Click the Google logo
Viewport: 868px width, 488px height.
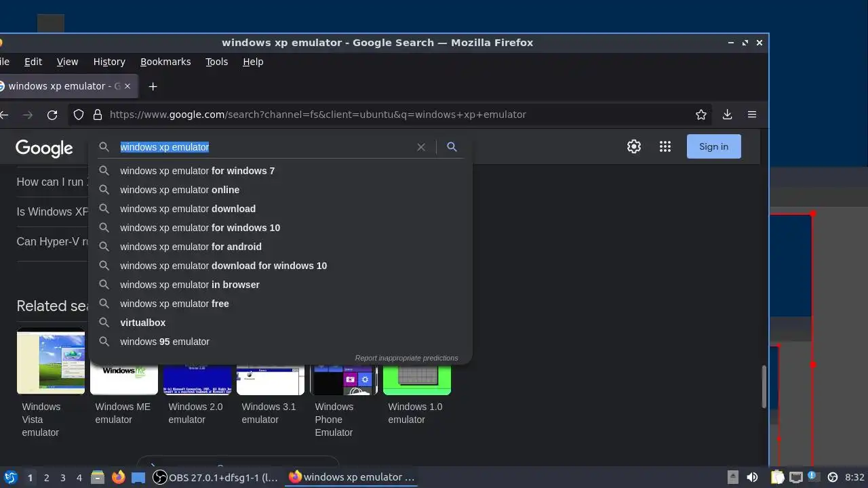(x=44, y=148)
